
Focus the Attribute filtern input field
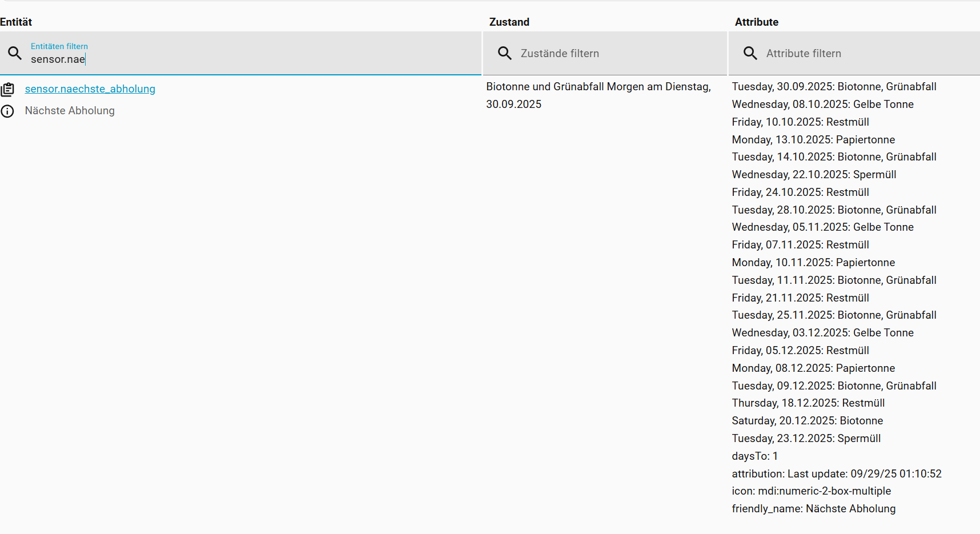tap(862, 54)
